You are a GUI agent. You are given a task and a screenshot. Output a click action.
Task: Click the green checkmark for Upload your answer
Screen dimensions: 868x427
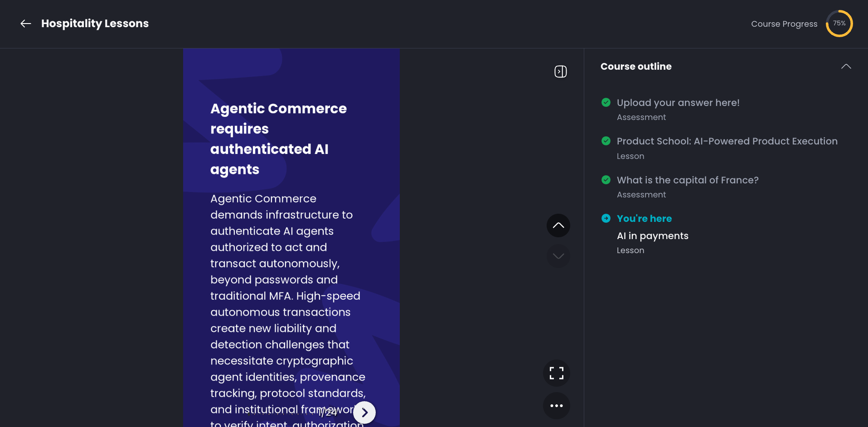[x=606, y=102]
